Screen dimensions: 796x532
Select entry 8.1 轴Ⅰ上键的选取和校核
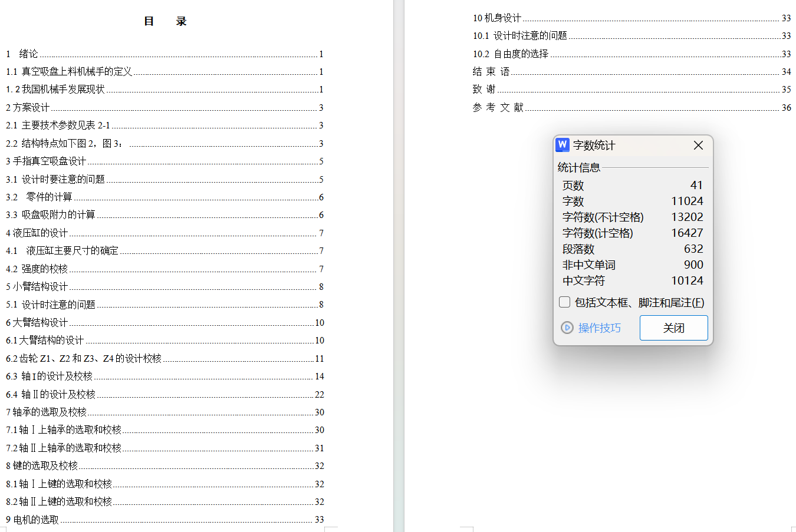(x=165, y=484)
